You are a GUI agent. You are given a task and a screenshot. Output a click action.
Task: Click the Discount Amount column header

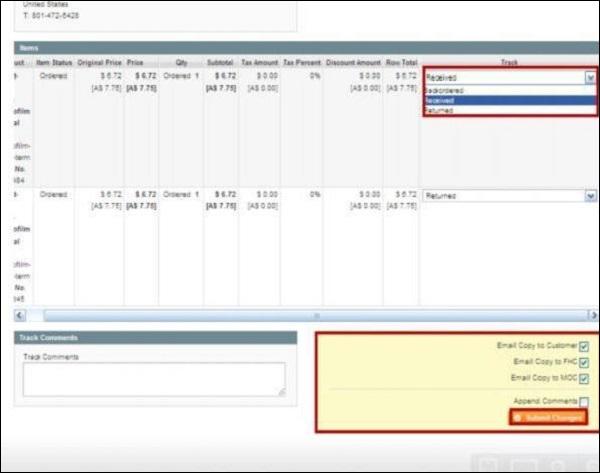[x=353, y=62]
